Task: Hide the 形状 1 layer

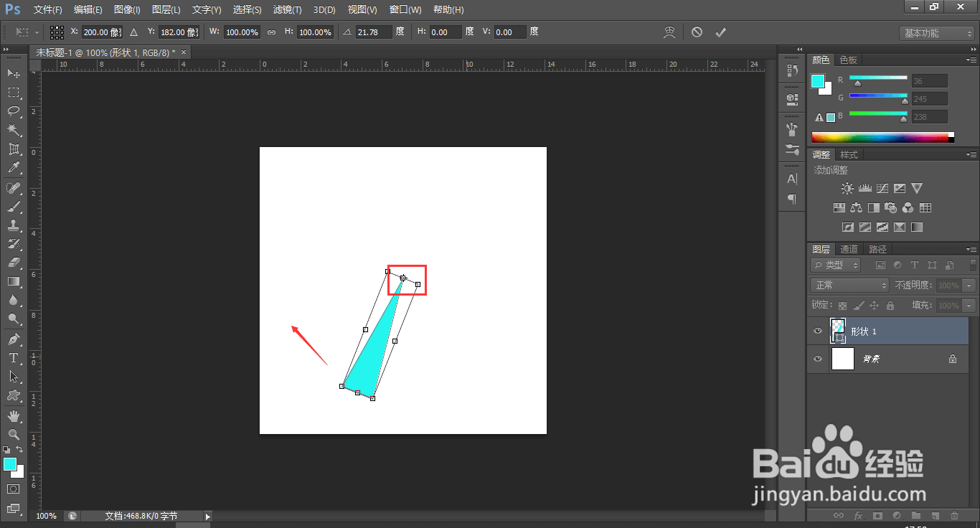Action: tap(818, 331)
